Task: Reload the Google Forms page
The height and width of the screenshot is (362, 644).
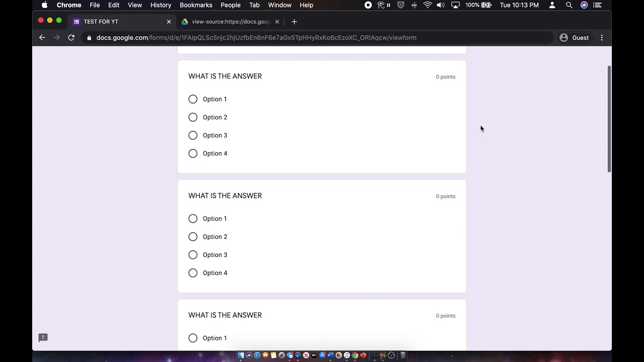Action: (71, 38)
